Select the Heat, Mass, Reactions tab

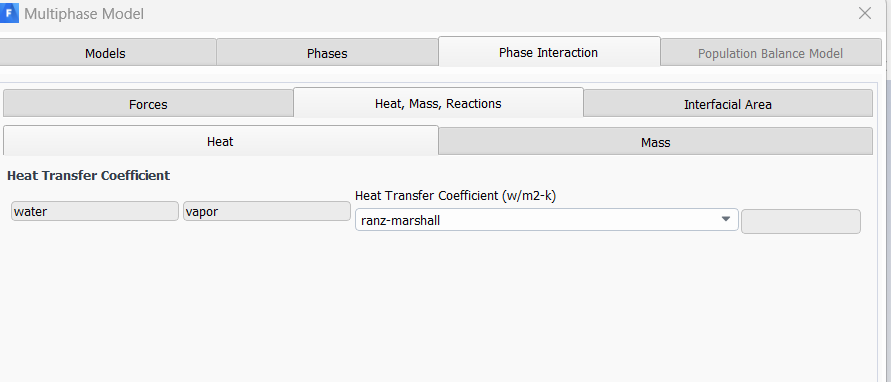(438, 103)
